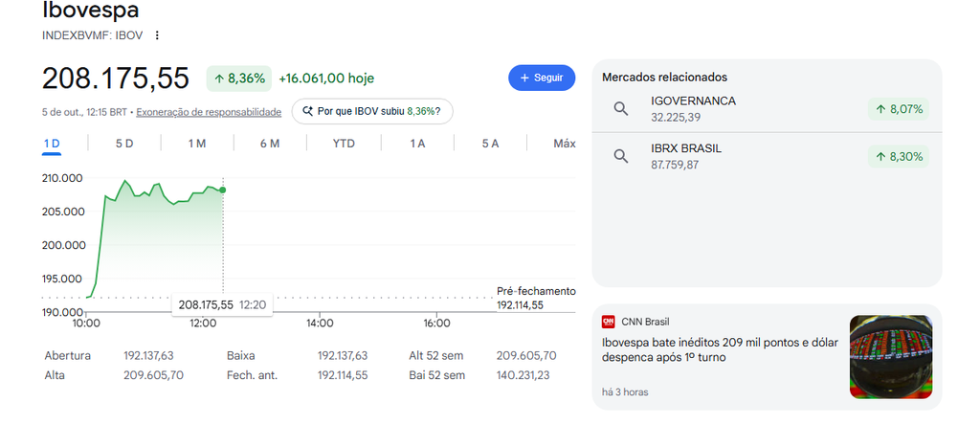Switch to the YTD range tab
The image size is (980, 425).
[x=344, y=144]
